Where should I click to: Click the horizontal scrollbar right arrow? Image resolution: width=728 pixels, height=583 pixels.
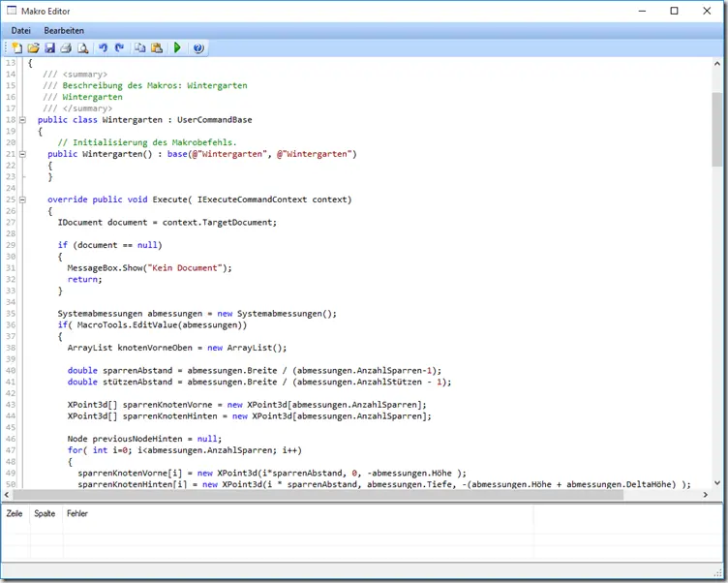[x=705, y=495]
